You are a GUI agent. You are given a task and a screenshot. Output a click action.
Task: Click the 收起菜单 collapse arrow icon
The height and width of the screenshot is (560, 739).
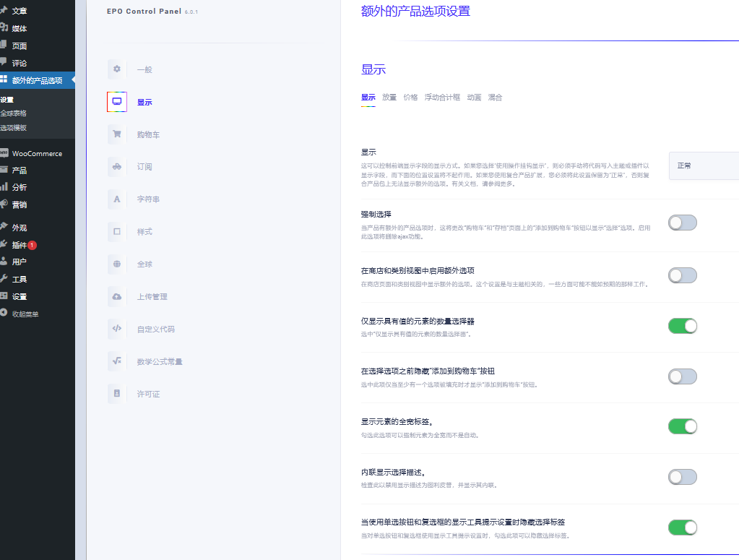click(x=4, y=313)
